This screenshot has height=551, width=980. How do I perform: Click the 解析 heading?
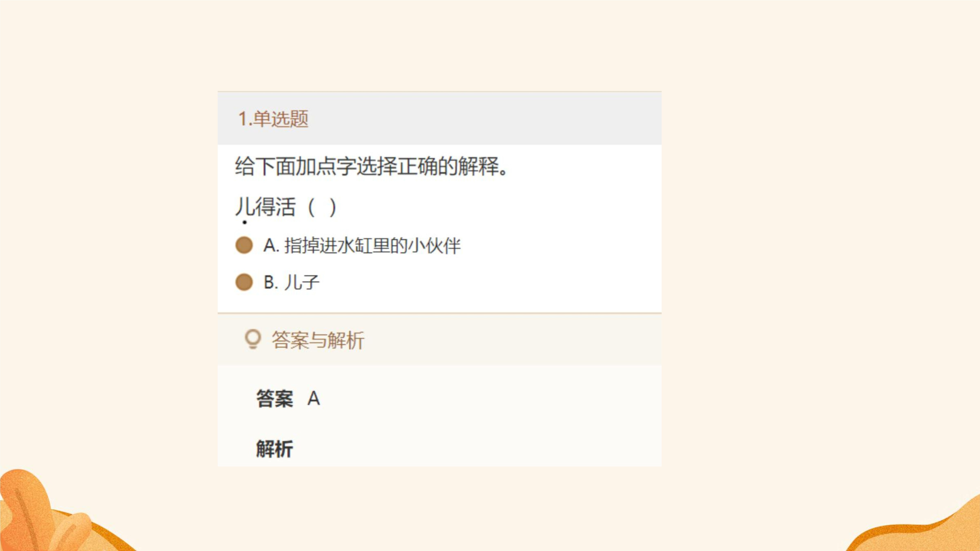click(x=275, y=449)
